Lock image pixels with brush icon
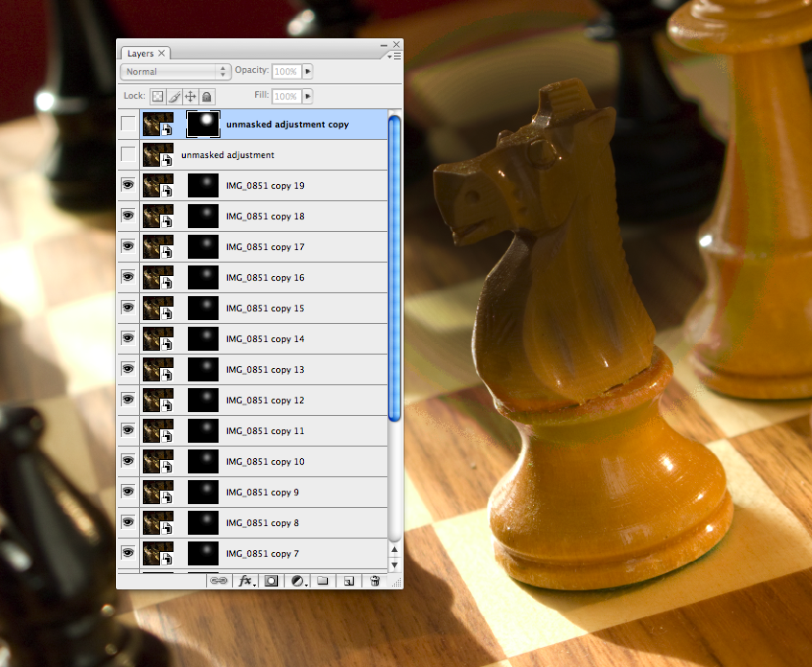The image size is (812, 667). pos(174,97)
